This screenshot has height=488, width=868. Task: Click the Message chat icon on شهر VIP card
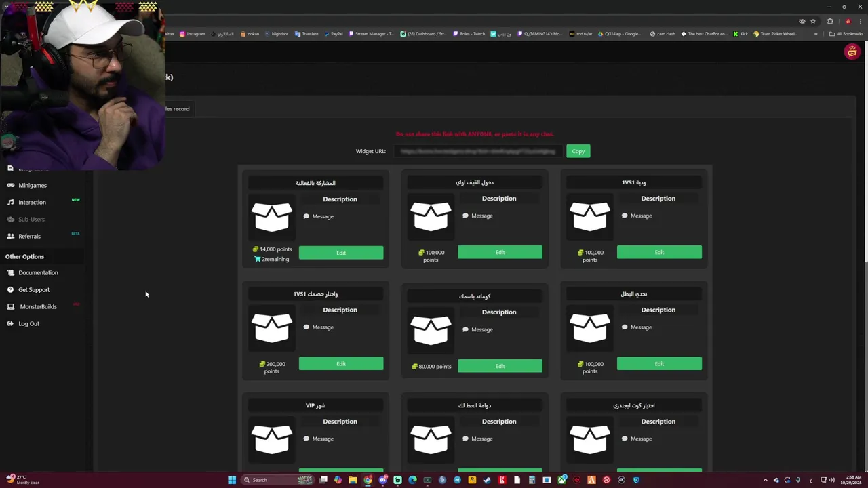pos(307,439)
